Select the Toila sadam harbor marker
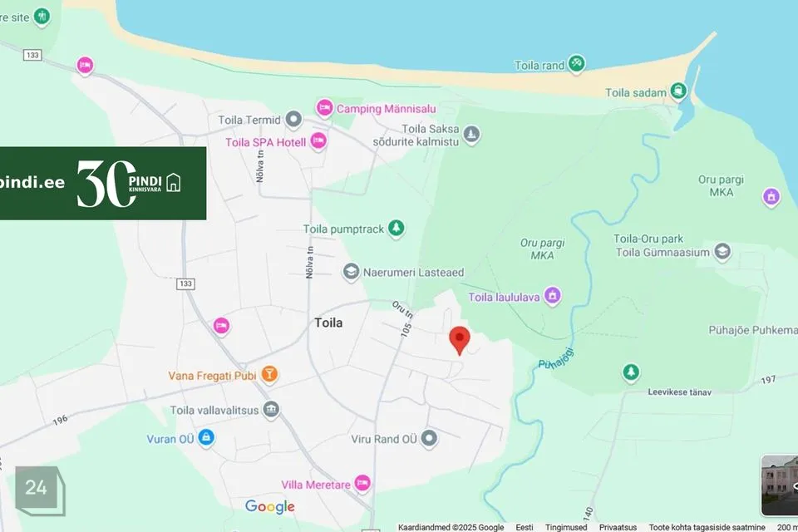798x532 pixels. tap(678, 91)
